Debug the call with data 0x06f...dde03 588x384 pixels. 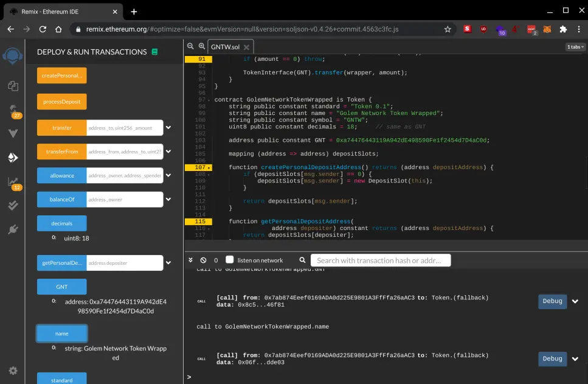tap(552, 359)
